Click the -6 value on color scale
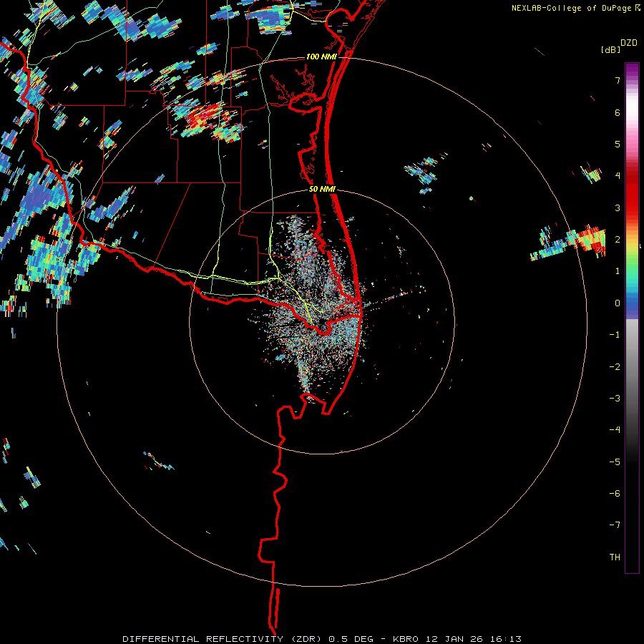This screenshot has height=644, width=644. 615,494
